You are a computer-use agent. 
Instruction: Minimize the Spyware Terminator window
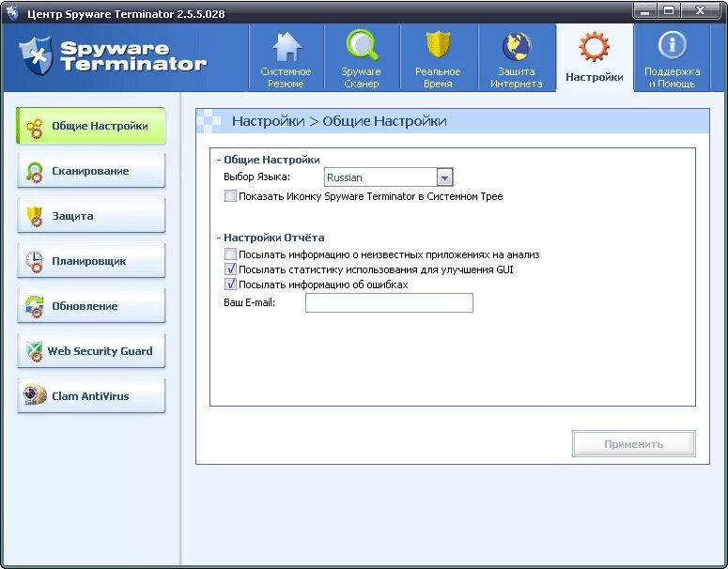click(644, 11)
